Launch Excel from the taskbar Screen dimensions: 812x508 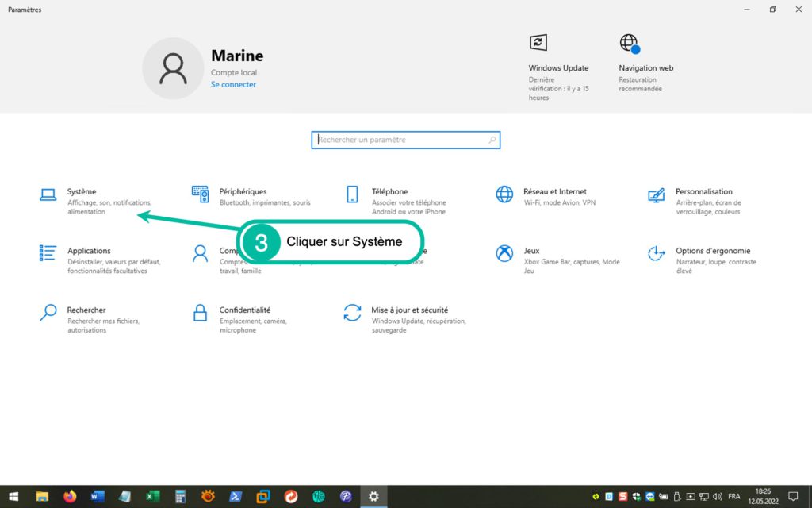tap(152, 496)
